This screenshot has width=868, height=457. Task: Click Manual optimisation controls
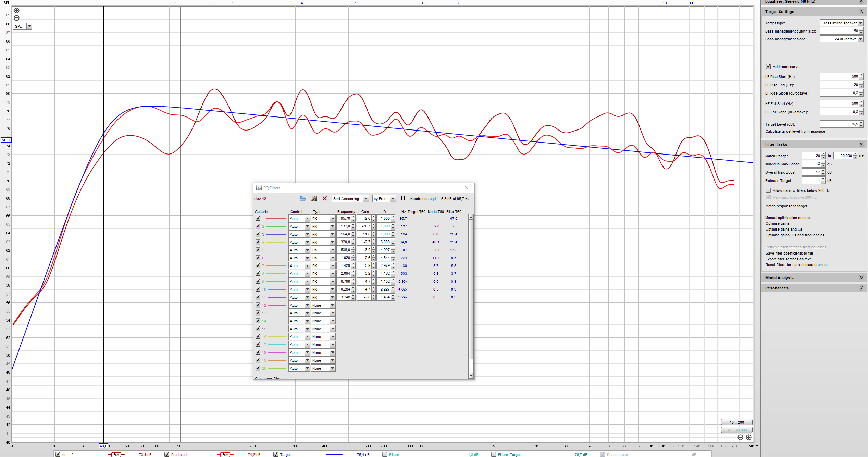(788, 218)
